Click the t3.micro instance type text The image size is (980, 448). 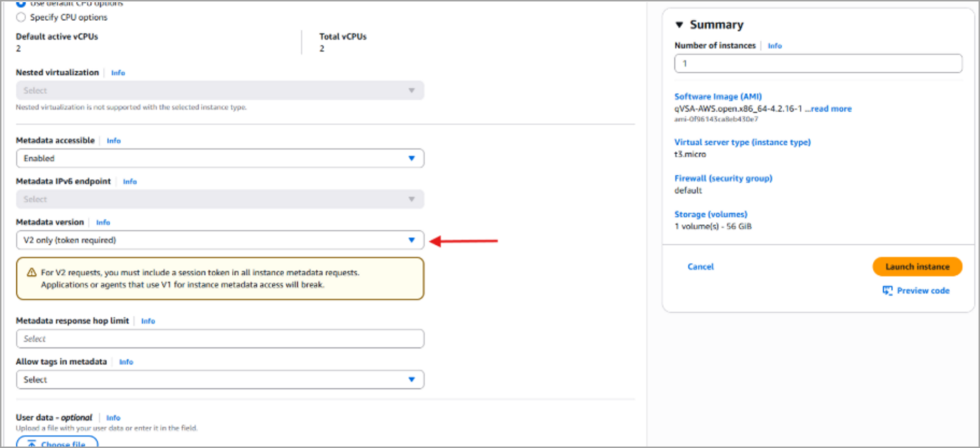[x=690, y=154]
